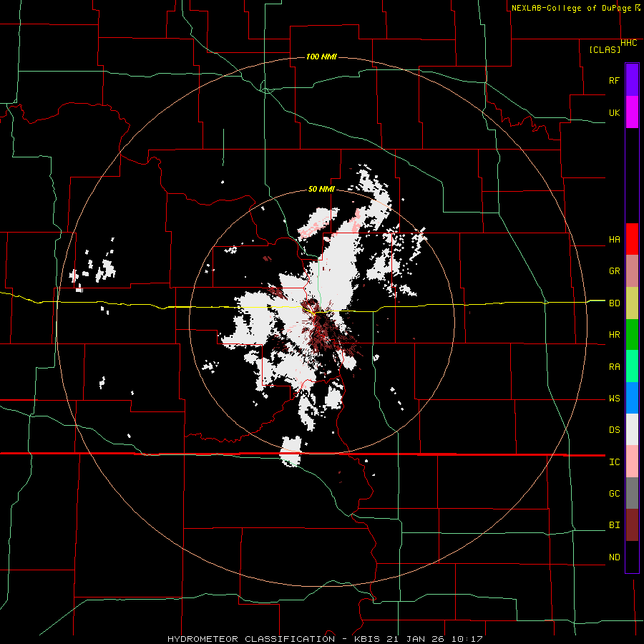Click the NEXLAB-College of DuPage text
The image size is (644, 644).
point(571,8)
